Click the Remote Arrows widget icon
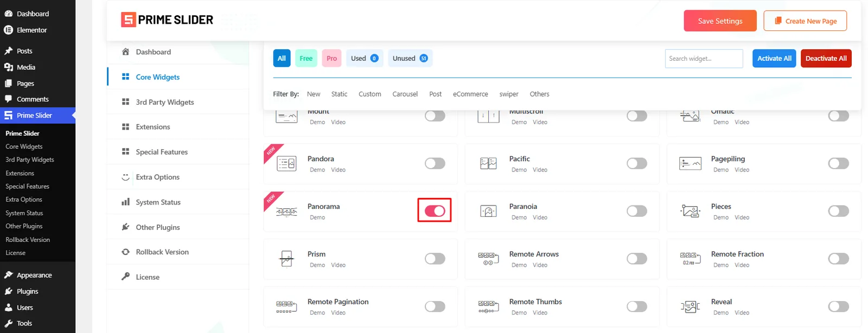Image resolution: width=868 pixels, height=333 pixels. (488, 259)
